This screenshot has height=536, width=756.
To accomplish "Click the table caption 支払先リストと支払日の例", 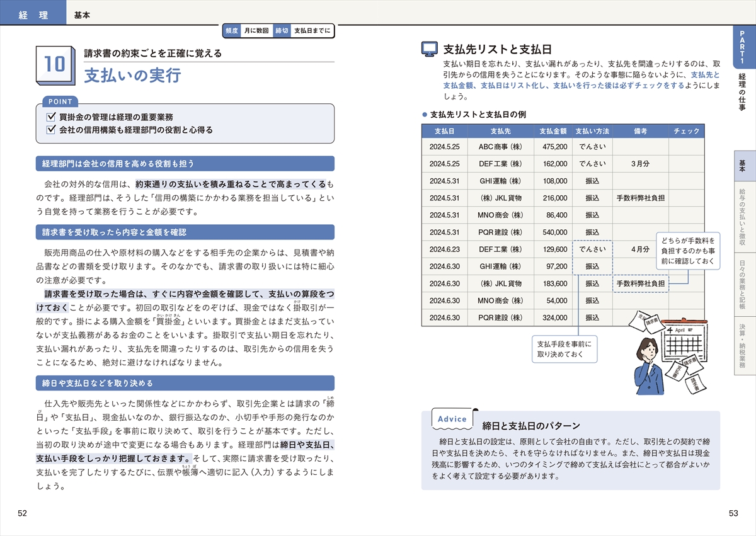I will point(478,115).
